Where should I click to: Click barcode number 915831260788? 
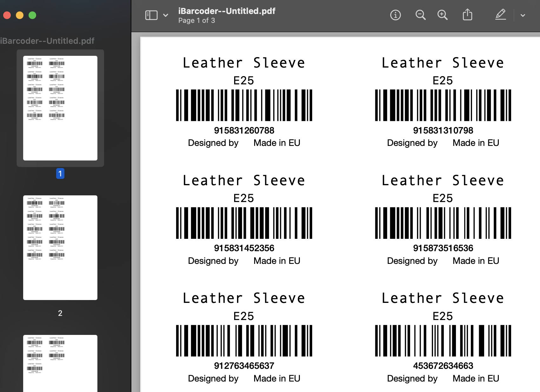(244, 130)
